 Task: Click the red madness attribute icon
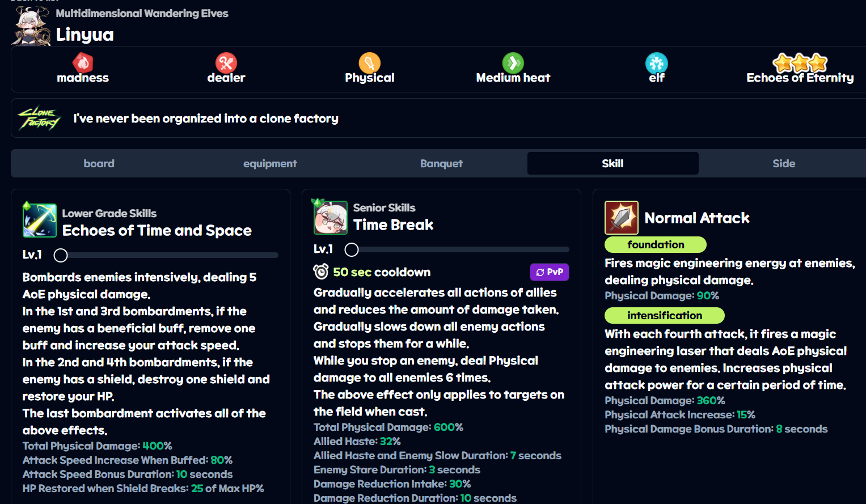(83, 62)
